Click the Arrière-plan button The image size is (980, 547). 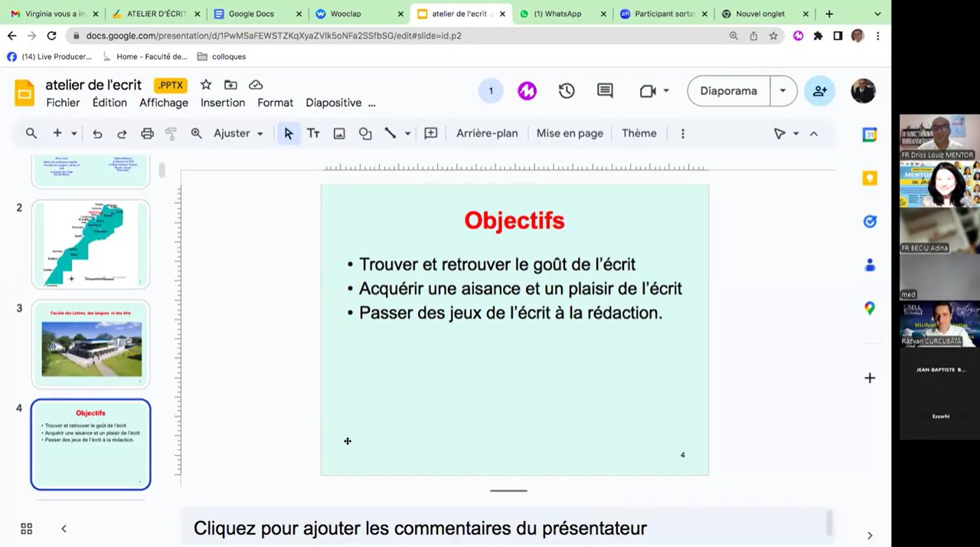click(487, 133)
